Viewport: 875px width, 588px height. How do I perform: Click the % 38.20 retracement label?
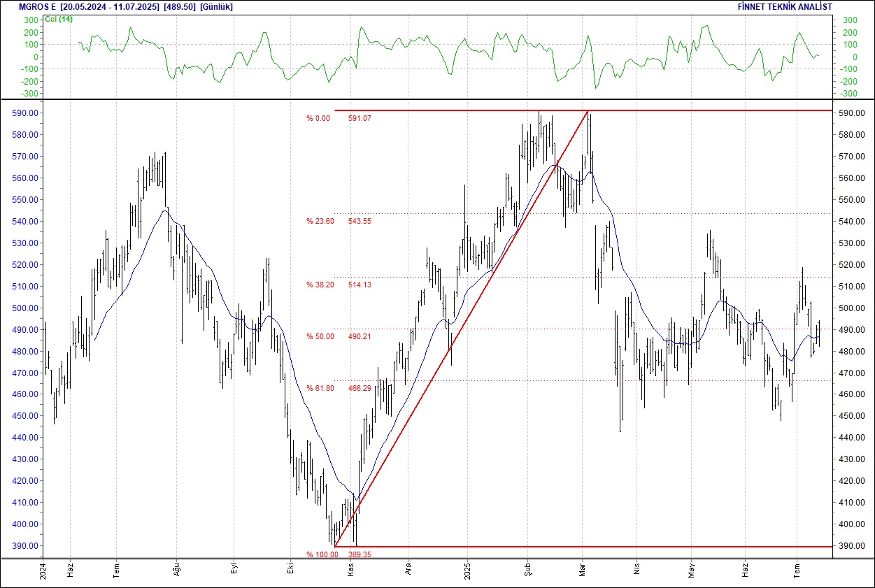pyautogui.click(x=320, y=285)
